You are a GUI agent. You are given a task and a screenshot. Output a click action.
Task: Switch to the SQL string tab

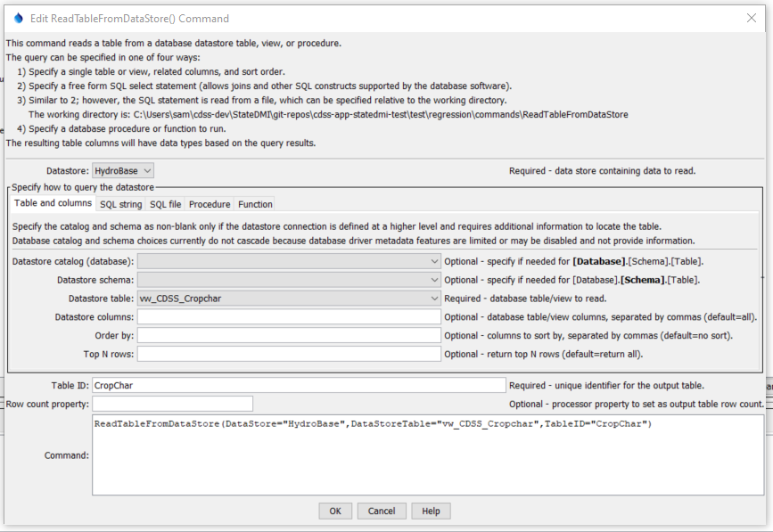(121, 204)
